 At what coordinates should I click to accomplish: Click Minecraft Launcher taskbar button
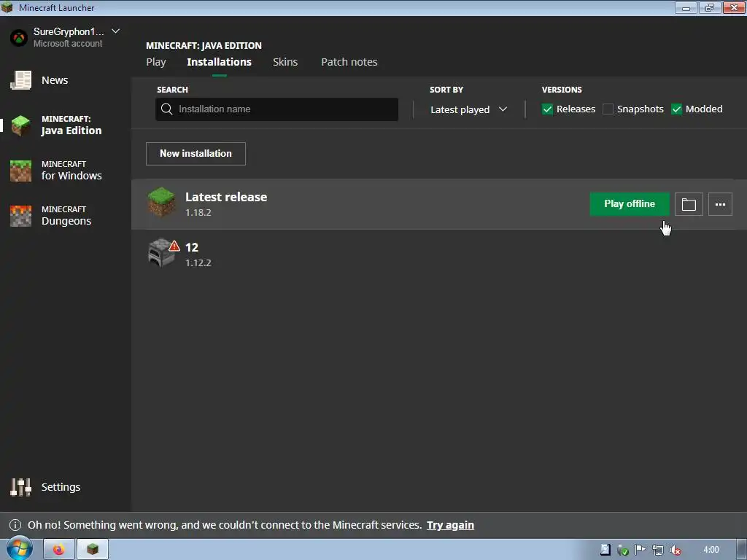[x=93, y=550]
